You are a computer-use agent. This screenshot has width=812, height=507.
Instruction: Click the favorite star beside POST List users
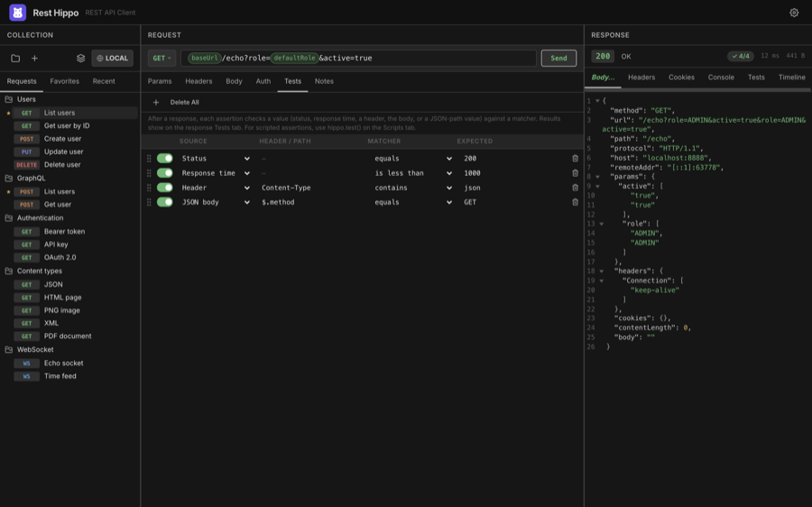pyautogui.click(x=8, y=191)
